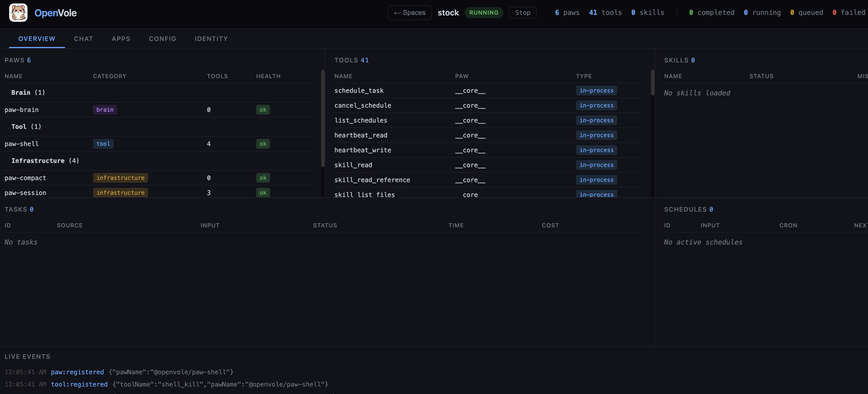Click the 0 running counter

point(762,13)
